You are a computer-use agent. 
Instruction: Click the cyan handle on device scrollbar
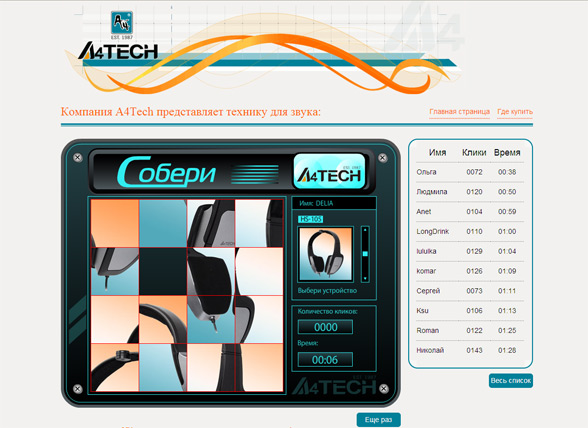click(365, 254)
